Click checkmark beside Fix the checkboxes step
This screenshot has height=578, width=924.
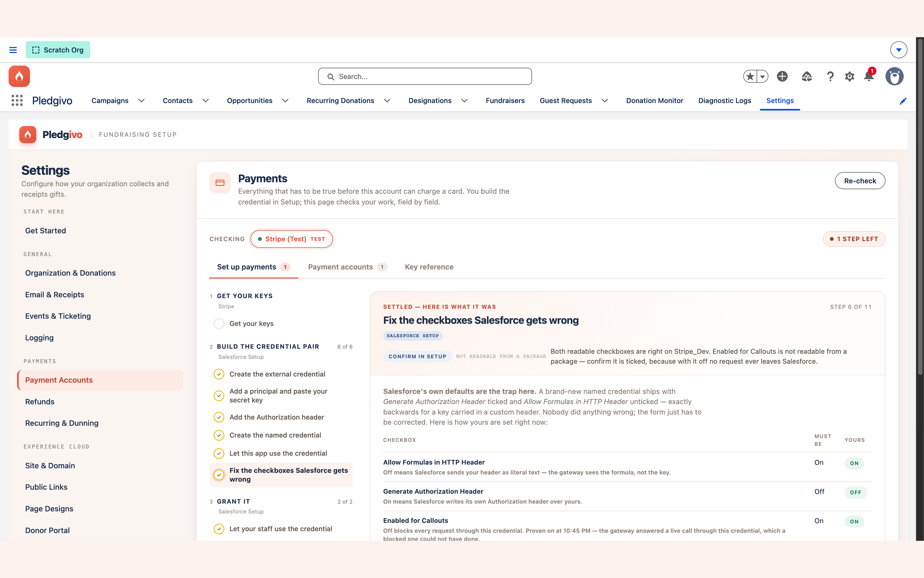[x=219, y=475]
